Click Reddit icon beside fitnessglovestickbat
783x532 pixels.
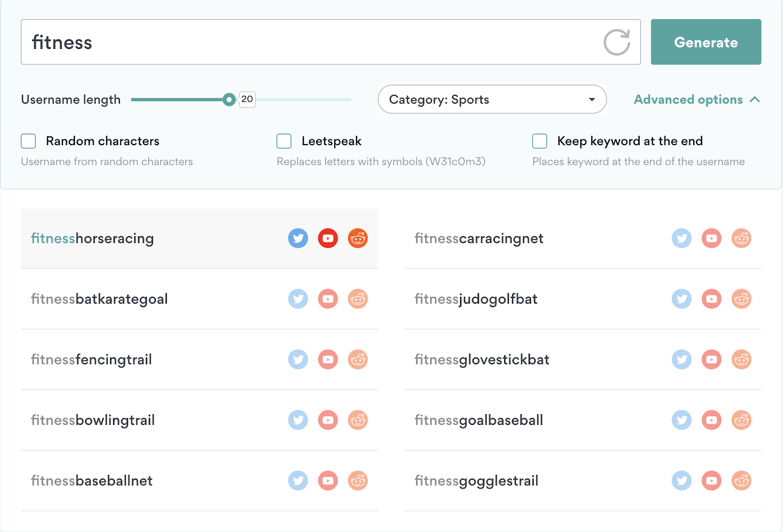point(741,360)
